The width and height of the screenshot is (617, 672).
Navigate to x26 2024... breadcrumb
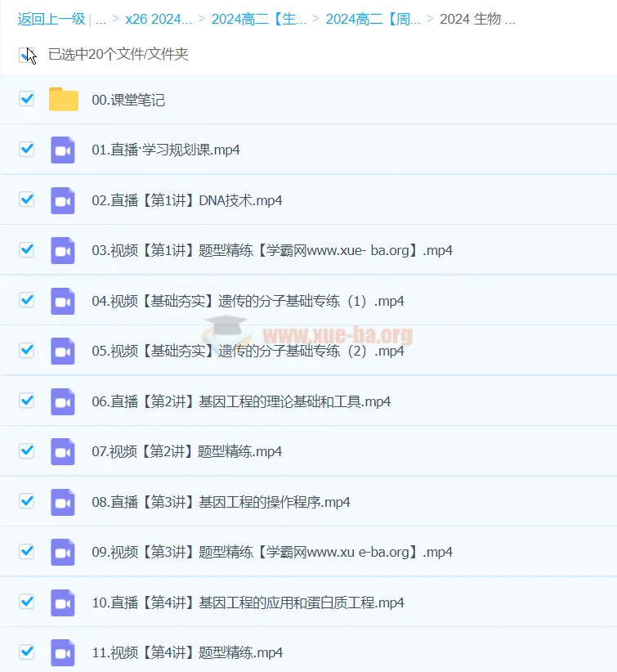click(x=159, y=20)
